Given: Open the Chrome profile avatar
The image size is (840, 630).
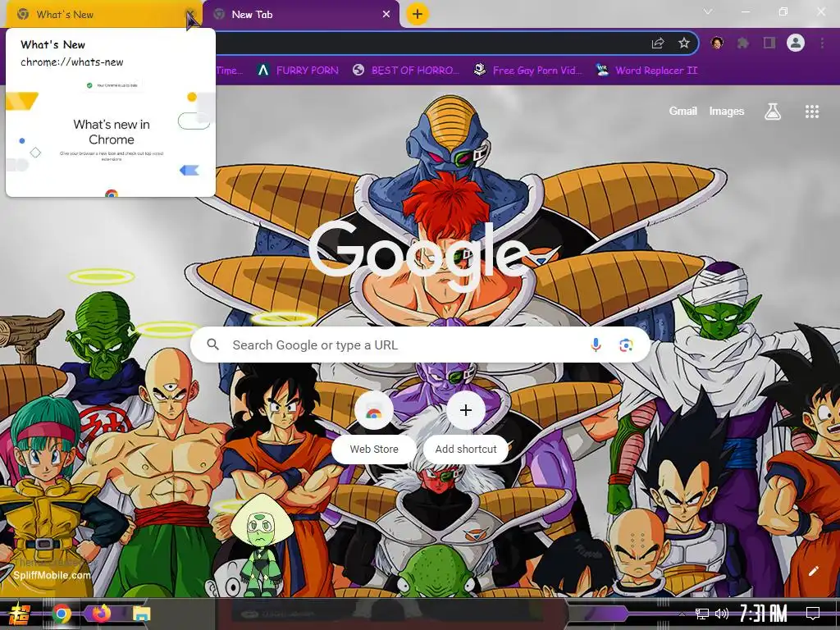Looking at the screenshot, I should 796,43.
